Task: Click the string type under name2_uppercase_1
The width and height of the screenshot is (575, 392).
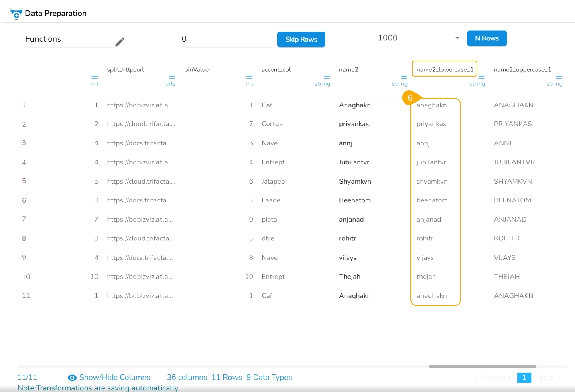Action: pyautogui.click(x=555, y=84)
